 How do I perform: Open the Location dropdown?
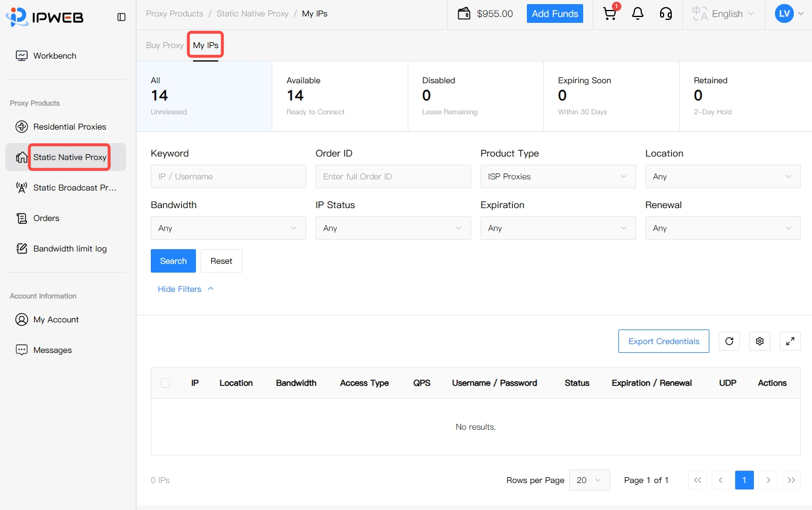723,176
